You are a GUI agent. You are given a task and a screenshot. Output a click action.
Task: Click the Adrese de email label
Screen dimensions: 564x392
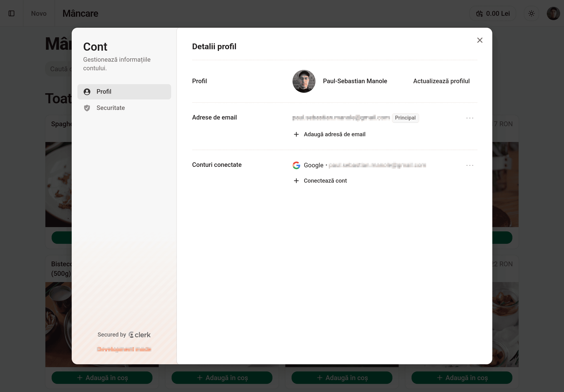(x=214, y=117)
